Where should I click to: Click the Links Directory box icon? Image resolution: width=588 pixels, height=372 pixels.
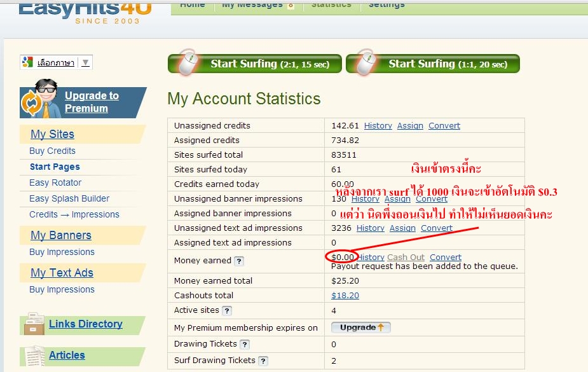pos(34,324)
